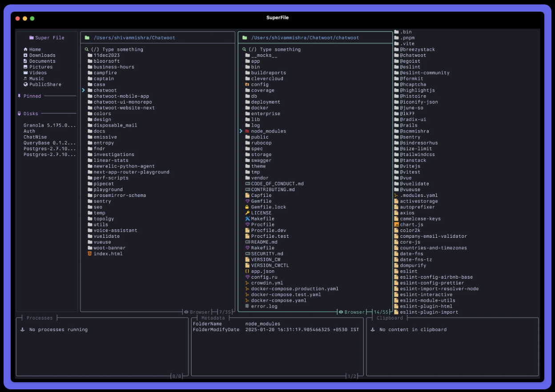The image size is (555, 392).
Task: Click the red node_modules folder icon
Action: [247, 131]
